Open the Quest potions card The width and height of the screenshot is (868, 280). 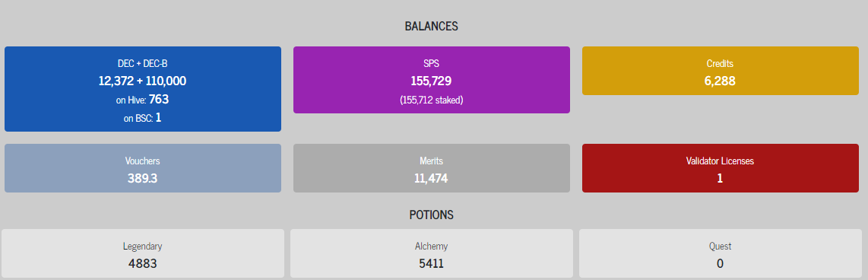coord(721,253)
